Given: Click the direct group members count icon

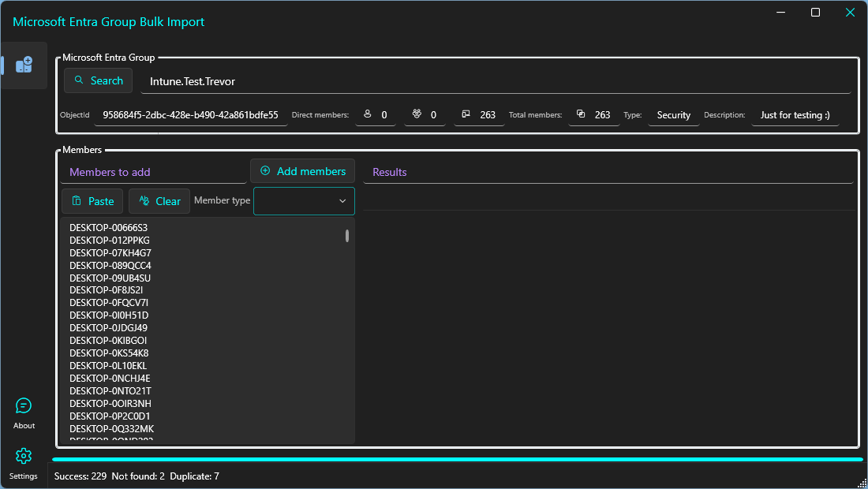Looking at the screenshot, I should pos(417,114).
